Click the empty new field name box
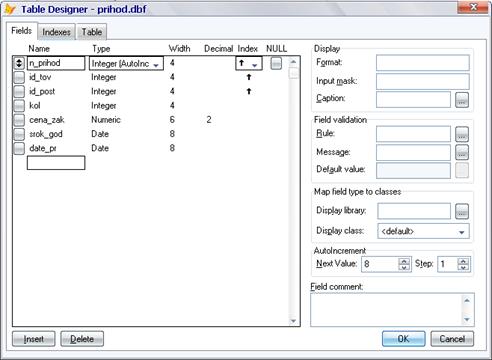This screenshot has height=360, width=492. (56, 163)
